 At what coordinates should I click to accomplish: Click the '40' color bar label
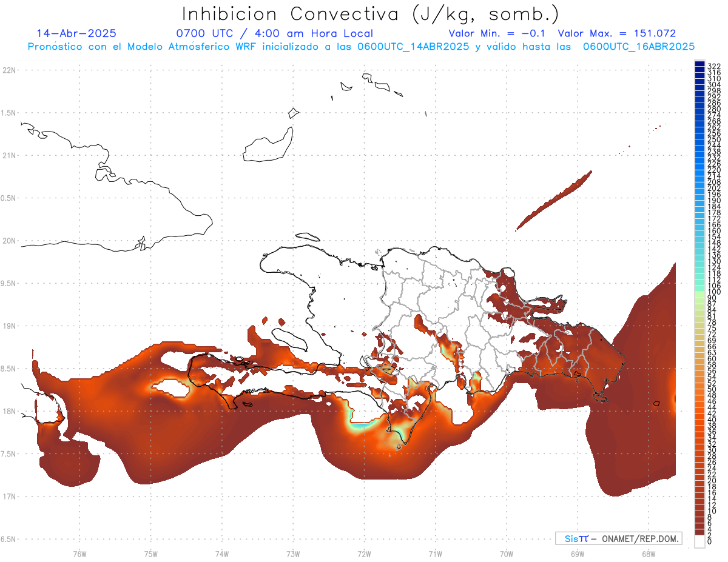point(712,420)
